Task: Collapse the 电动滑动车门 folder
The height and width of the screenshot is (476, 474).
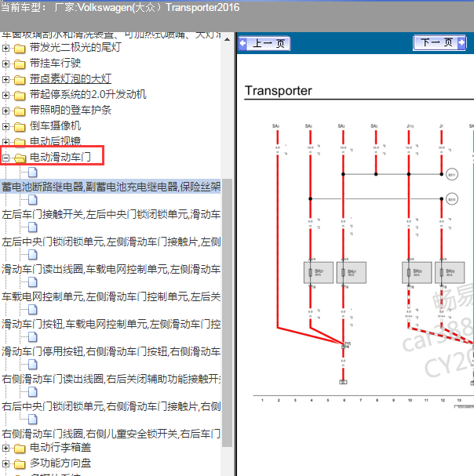Action: 5,158
